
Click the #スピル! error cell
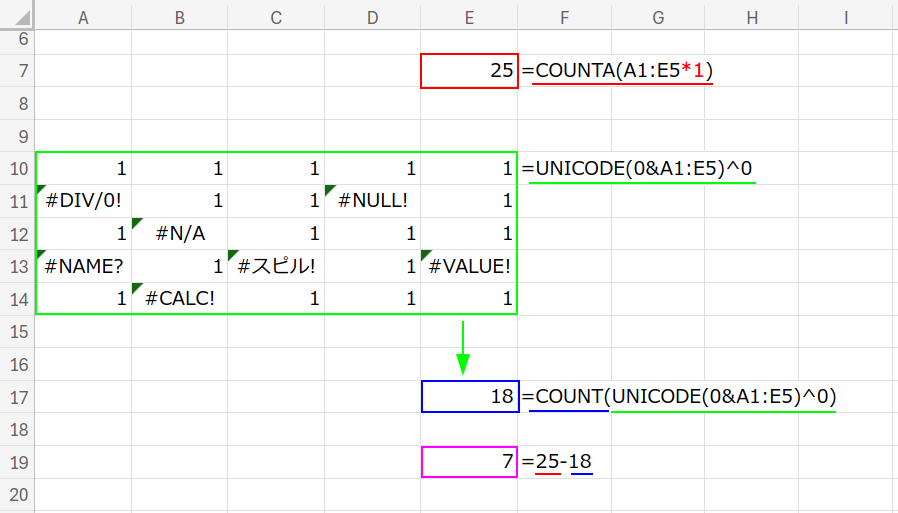(x=276, y=266)
